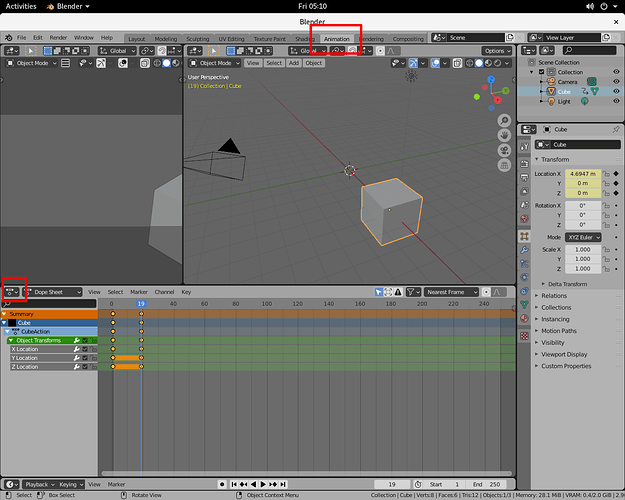Switch to the Modeling workspace tab

[x=165, y=39]
